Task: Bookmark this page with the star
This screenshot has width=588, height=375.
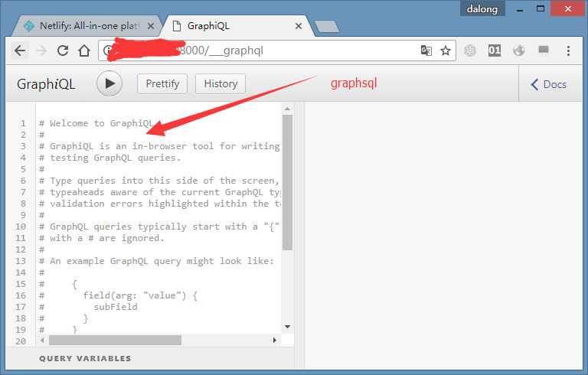Action: (x=446, y=51)
